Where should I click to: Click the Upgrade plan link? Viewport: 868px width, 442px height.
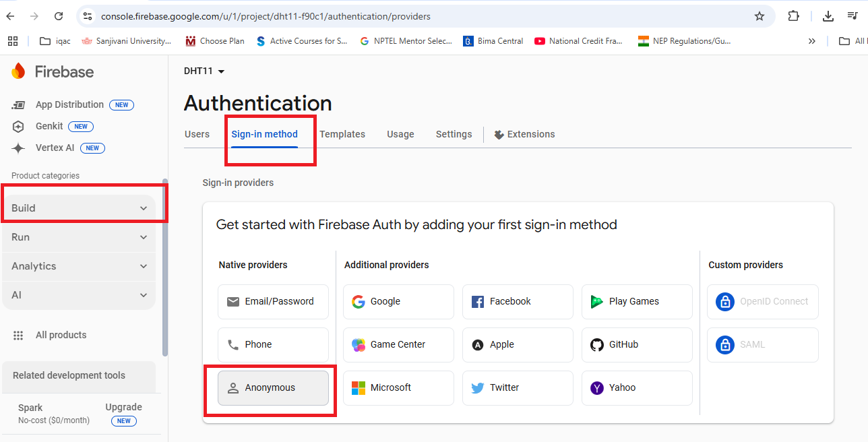click(124, 408)
